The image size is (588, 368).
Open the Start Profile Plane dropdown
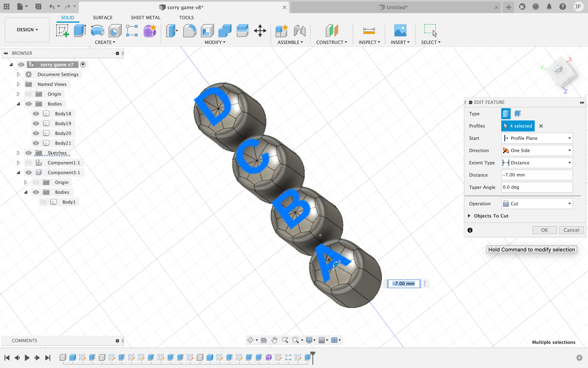tap(537, 138)
